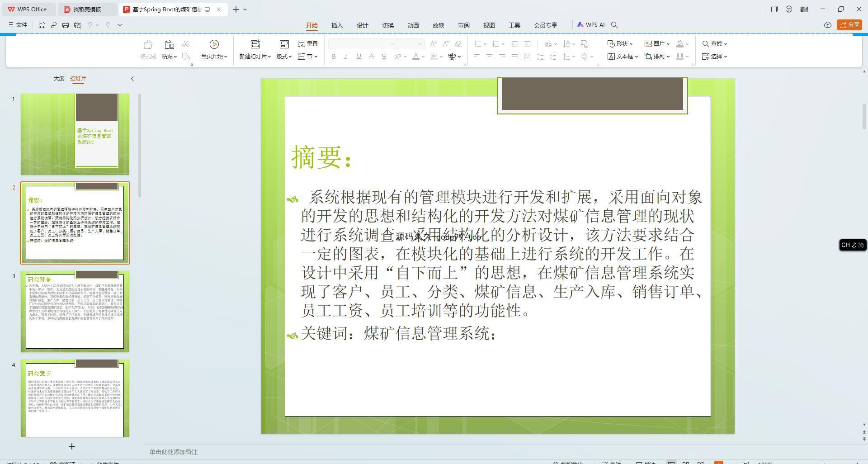Toggle Bold formatting
Screen dimensions: 868x464
click(334, 57)
